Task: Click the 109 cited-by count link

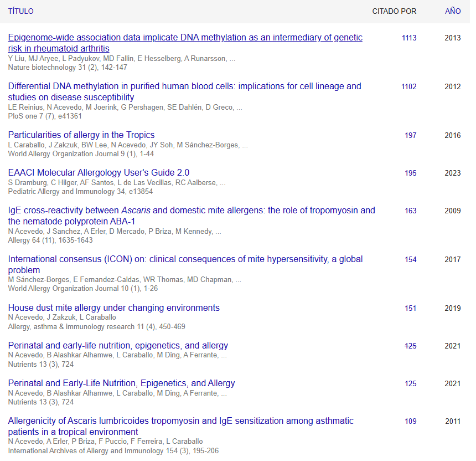Action: 410,421
